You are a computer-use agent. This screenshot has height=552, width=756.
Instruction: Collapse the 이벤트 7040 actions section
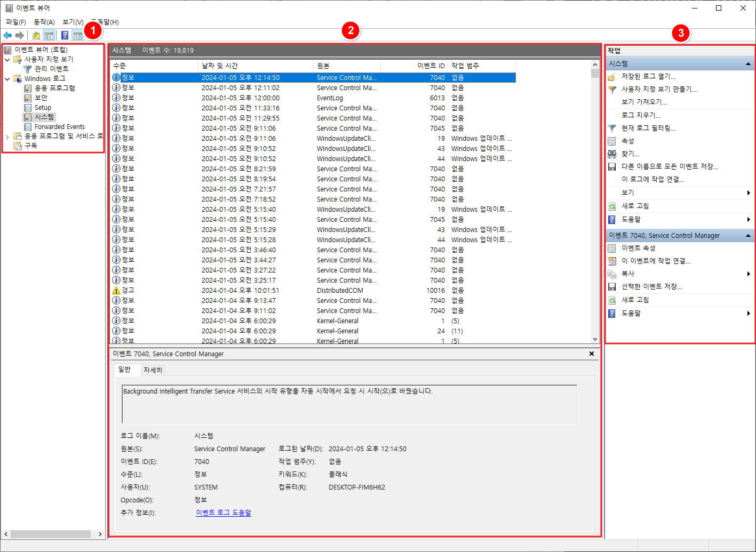tap(748, 235)
